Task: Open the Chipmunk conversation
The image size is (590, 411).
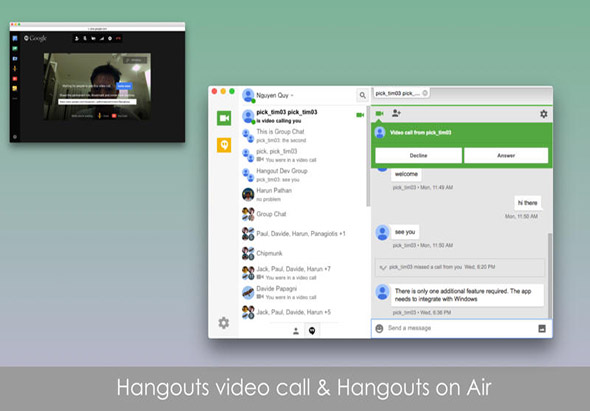Action: point(303,253)
